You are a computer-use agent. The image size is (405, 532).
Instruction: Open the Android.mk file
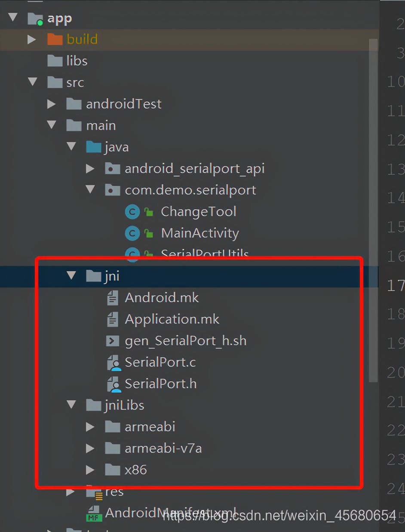pyautogui.click(x=162, y=297)
